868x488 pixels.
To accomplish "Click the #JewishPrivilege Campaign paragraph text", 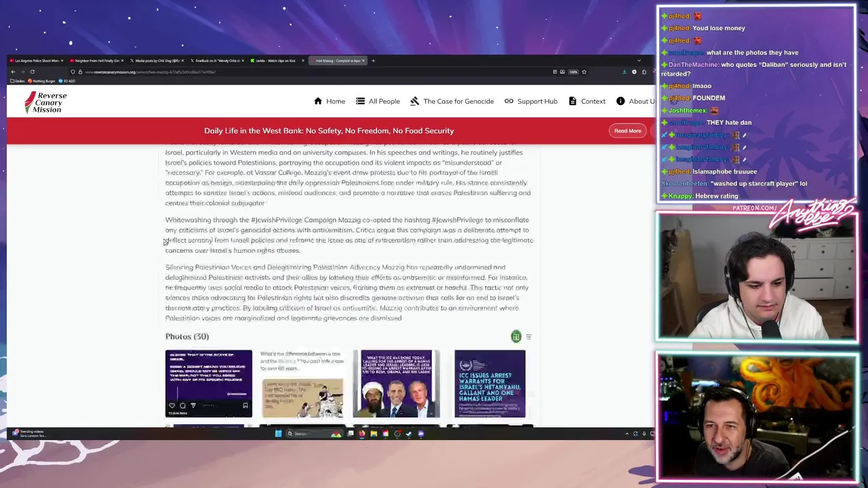I will tap(349, 235).
